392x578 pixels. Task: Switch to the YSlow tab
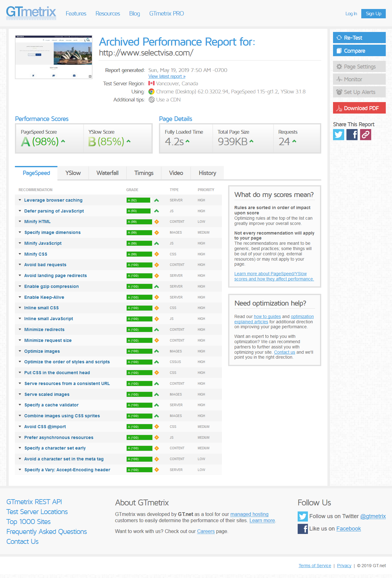(x=73, y=173)
